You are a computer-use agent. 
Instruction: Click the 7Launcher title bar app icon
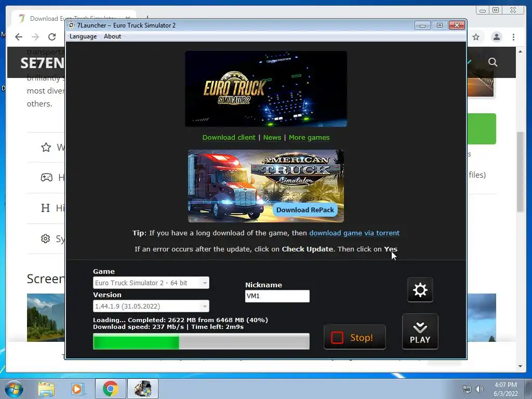pyautogui.click(x=71, y=25)
